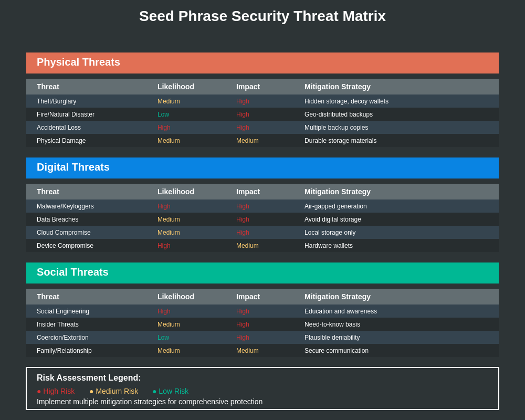Click the Seed Phrase Security Threat Matrix title
This screenshot has height=420, width=525.
(x=262, y=16)
